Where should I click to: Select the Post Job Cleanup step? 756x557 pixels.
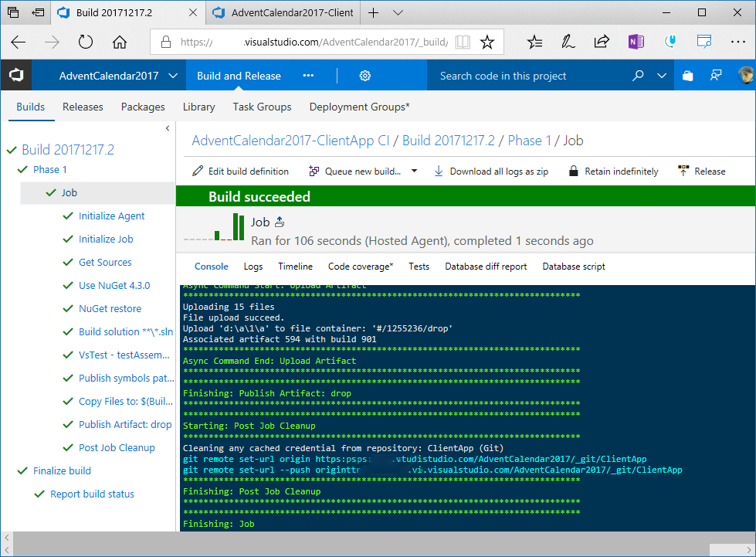[x=117, y=447]
